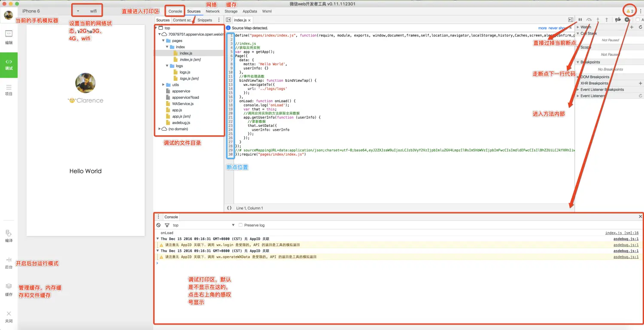
Task: Open the 项目 (Project) sidebar section
Action: click(9, 90)
